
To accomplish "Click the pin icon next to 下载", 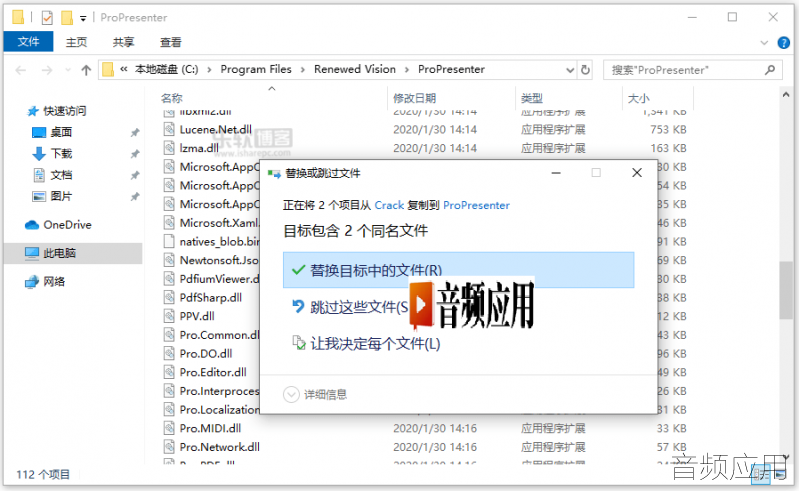I will (x=135, y=154).
